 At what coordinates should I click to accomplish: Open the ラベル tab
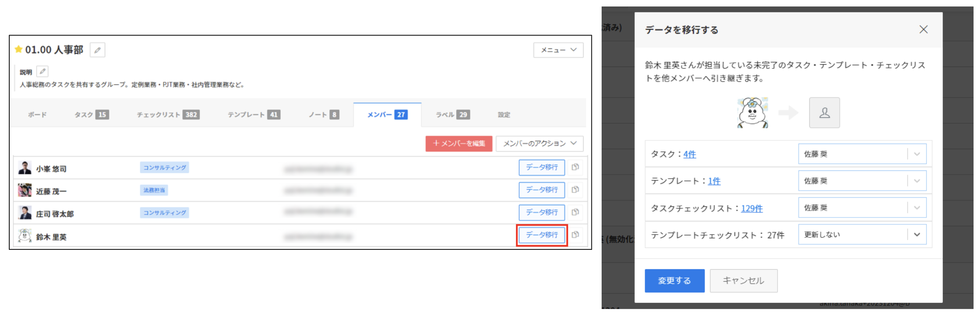coord(452,115)
